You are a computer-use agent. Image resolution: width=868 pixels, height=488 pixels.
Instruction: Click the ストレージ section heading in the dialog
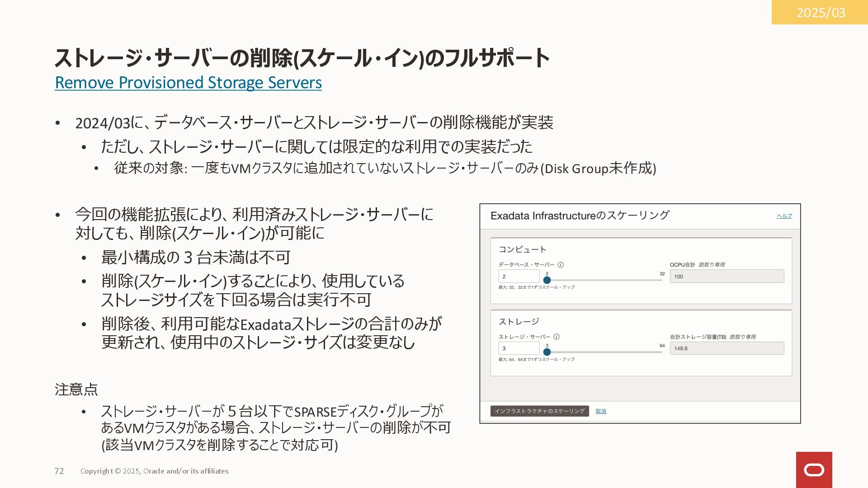coord(519,321)
